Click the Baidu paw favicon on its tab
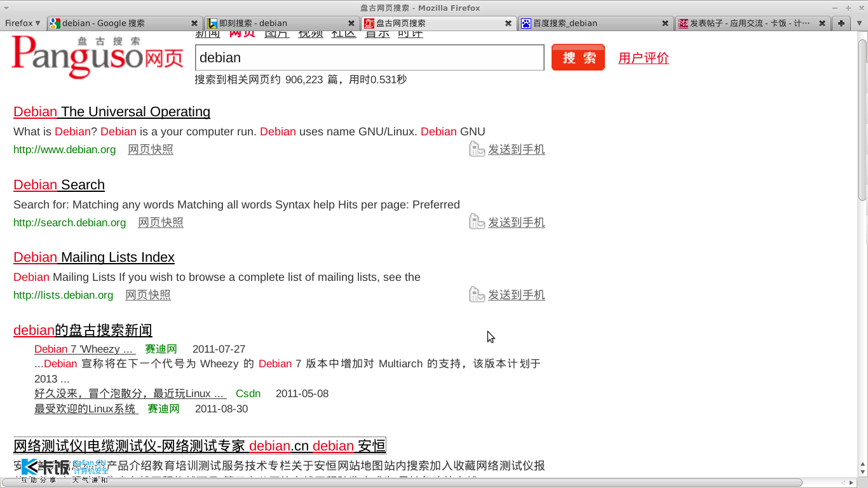 [526, 23]
